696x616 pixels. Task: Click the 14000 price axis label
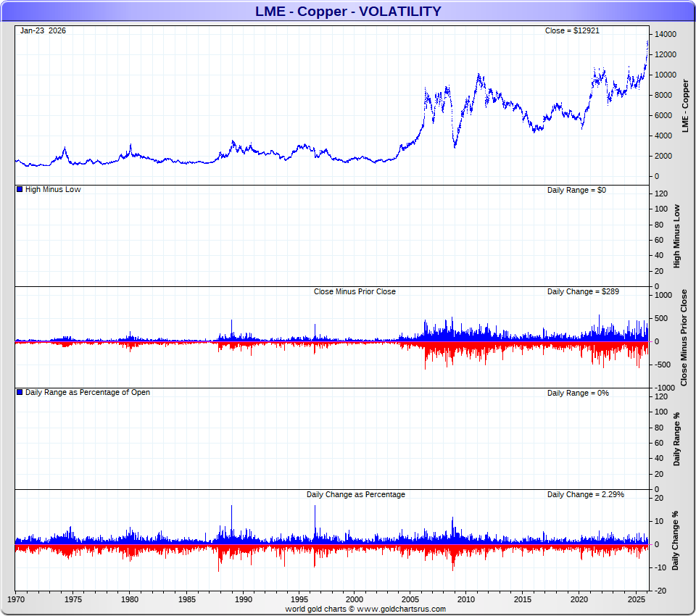point(666,34)
